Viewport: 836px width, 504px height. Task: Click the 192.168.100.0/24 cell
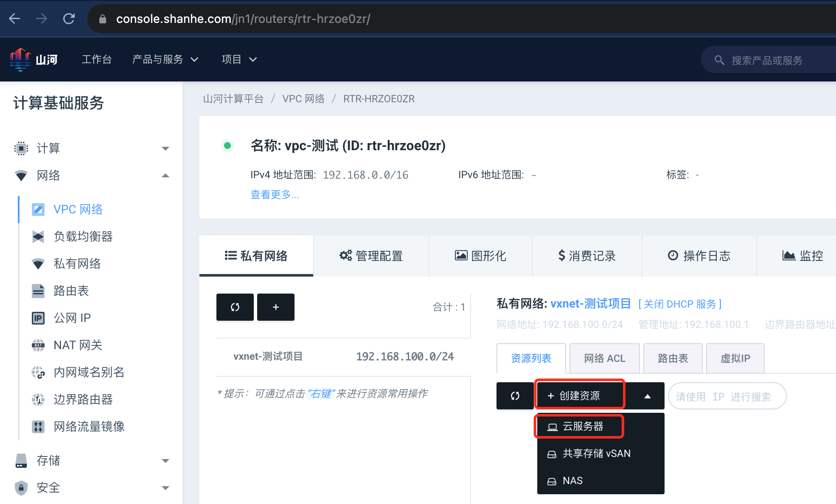[x=405, y=357]
